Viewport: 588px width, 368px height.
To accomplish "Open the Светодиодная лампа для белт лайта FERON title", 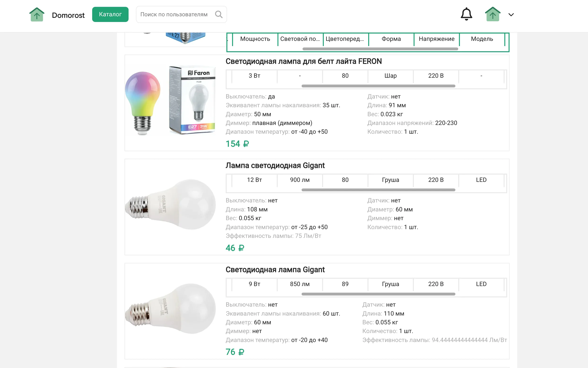I will tap(303, 61).
